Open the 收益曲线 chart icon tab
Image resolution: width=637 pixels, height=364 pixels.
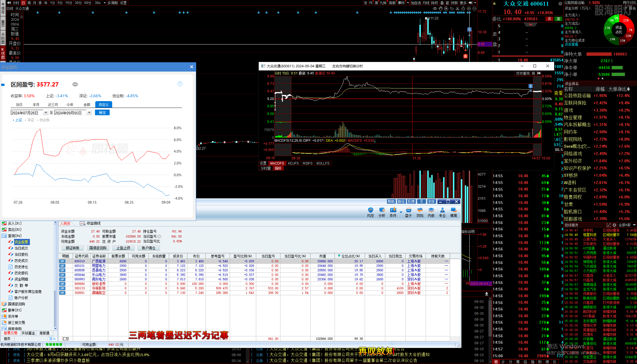point(90,223)
